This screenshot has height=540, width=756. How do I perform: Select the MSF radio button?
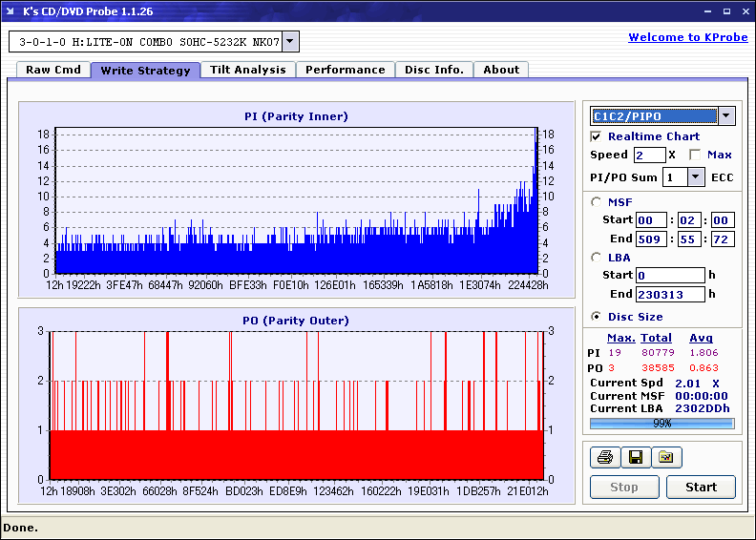point(597,201)
